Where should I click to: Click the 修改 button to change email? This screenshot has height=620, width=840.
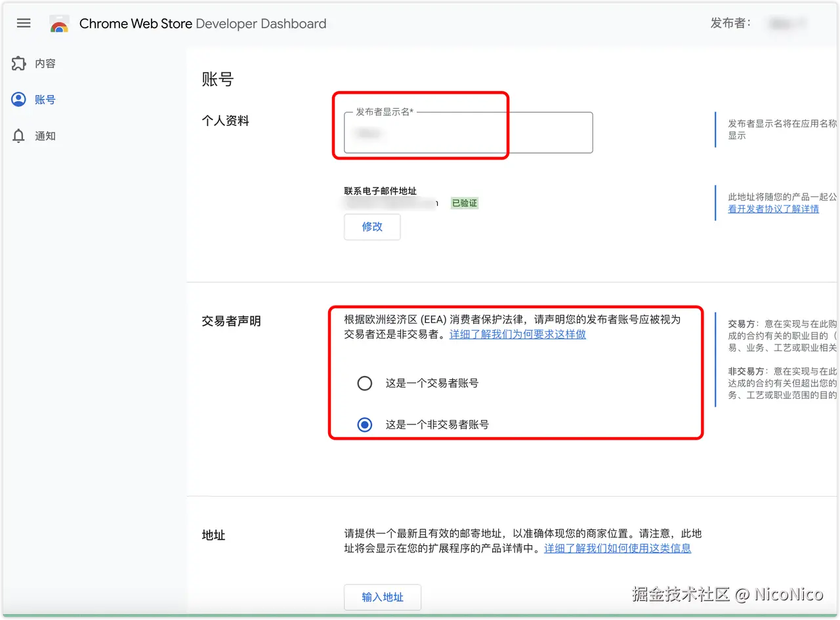pyautogui.click(x=372, y=226)
